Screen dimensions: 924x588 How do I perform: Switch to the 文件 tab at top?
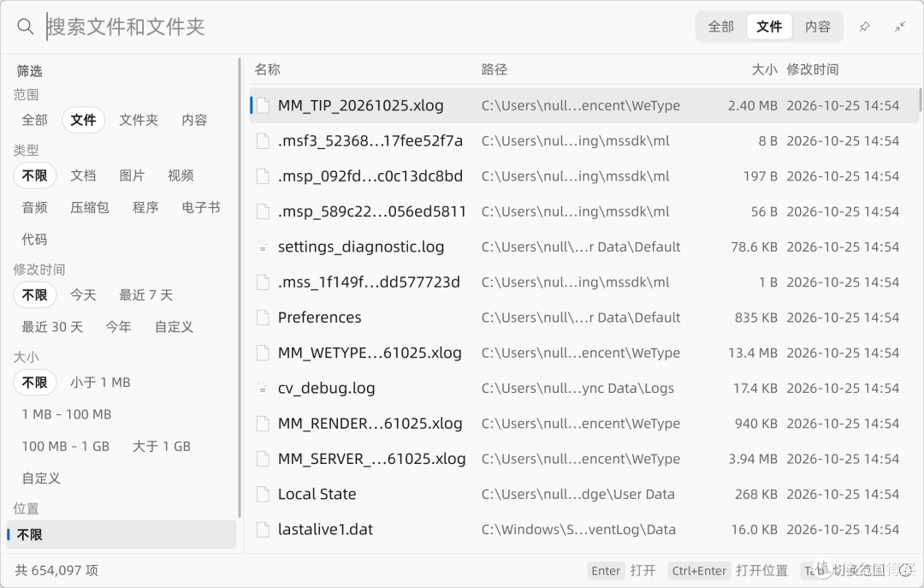[x=769, y=27]
